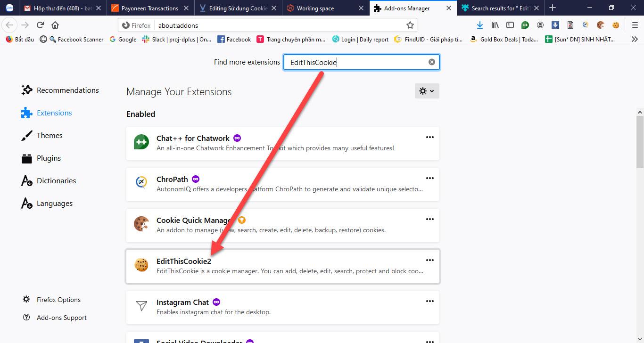The width and height of the screenshot is (644, 343).
Task: Switch to the Editing Sử dụng Cookie tab
Action: pos(239,8)
